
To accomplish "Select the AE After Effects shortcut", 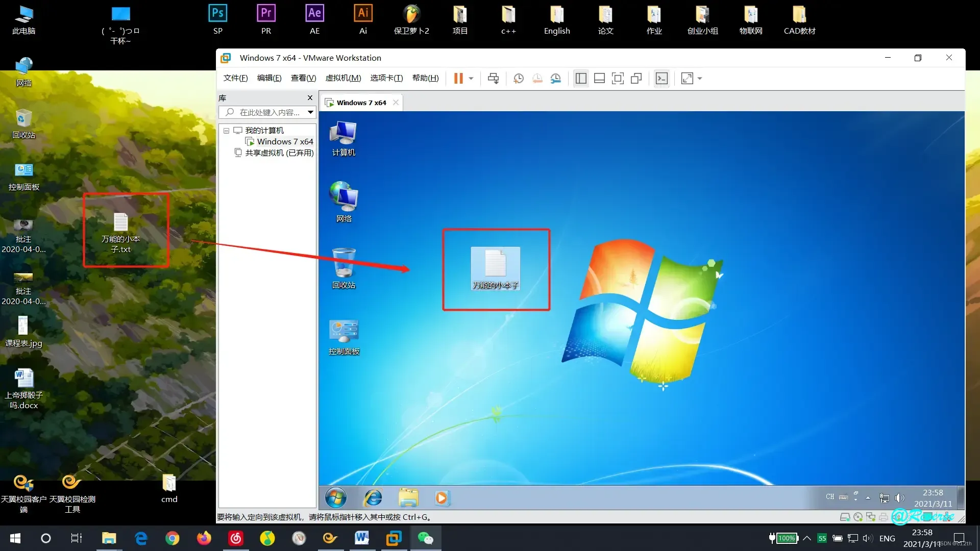I will (x=314, y=19).
